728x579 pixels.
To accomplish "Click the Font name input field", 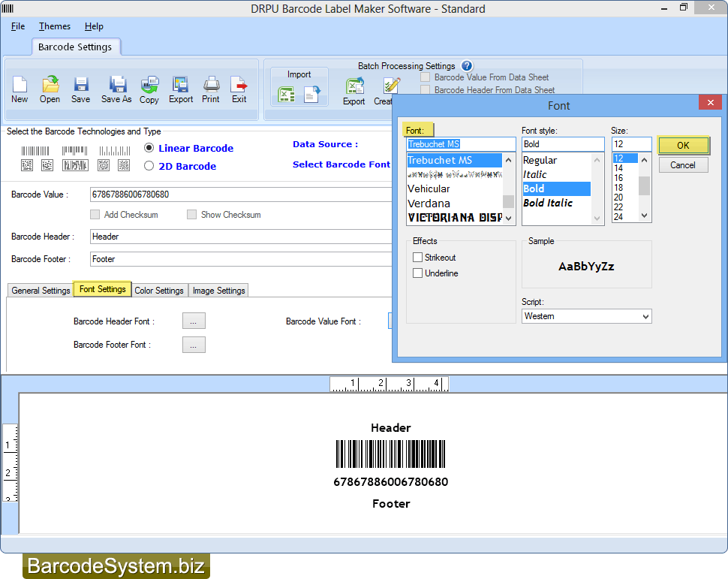I will click(x=461, y=144).
